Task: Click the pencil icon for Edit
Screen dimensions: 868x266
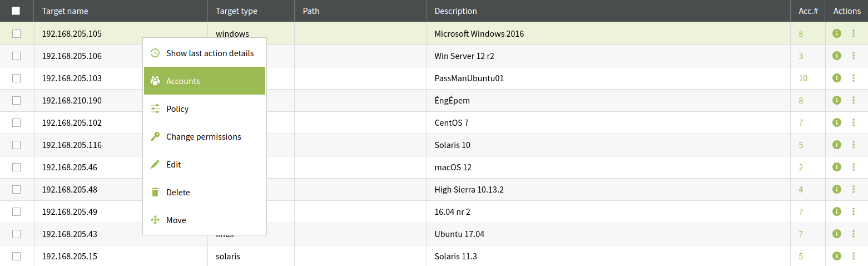Action: click(155, 164)
